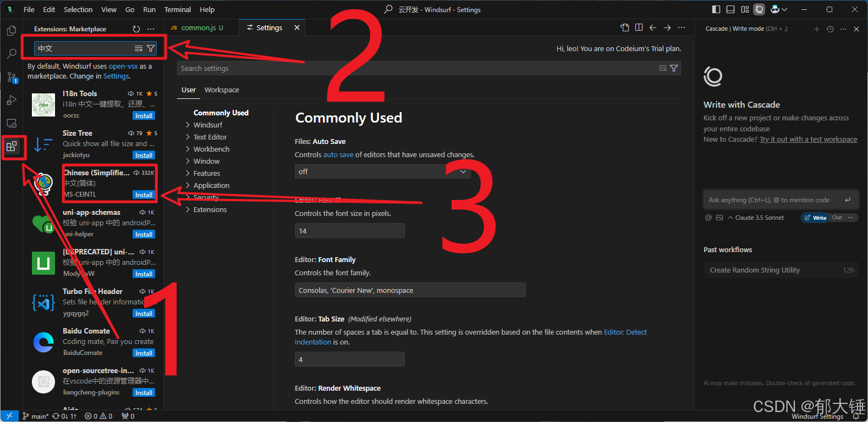Open 'Try it out with a test workspace' link
The image size is (868, 422).
[809, 140]
